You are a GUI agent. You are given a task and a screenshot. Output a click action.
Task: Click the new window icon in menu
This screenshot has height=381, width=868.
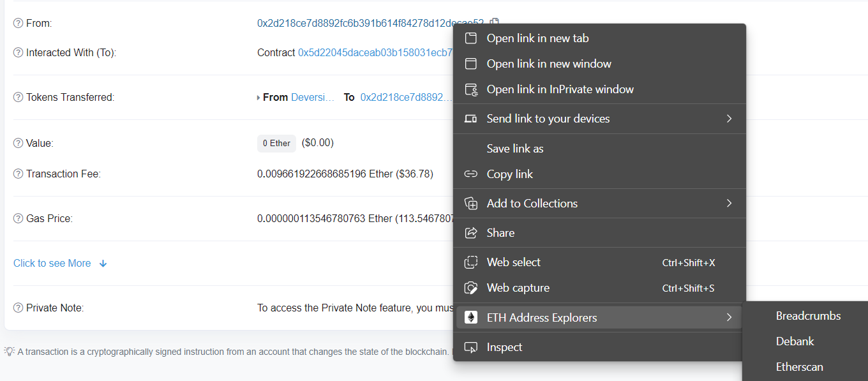(x=471, y=64)
